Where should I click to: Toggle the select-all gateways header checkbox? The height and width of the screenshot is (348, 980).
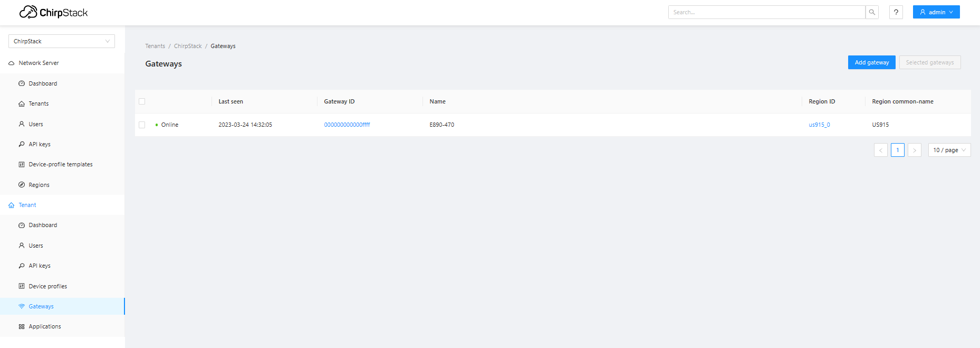pos(142,101)
